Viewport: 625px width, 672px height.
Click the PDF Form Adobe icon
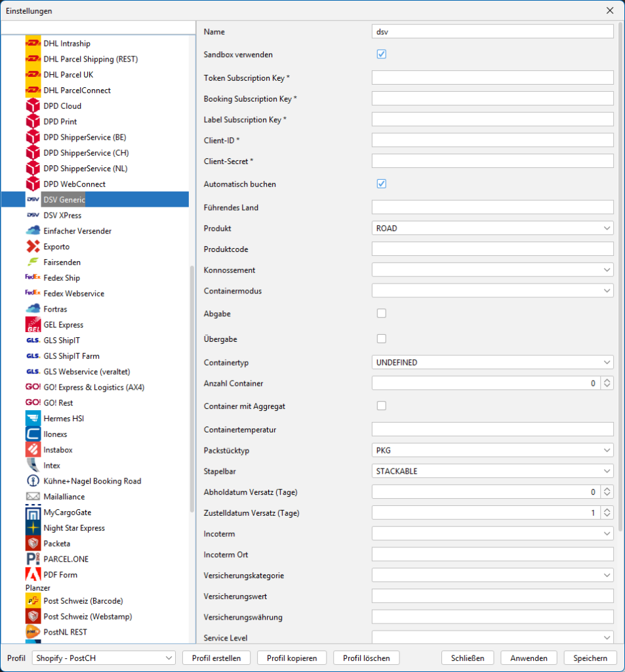[33, 574]
